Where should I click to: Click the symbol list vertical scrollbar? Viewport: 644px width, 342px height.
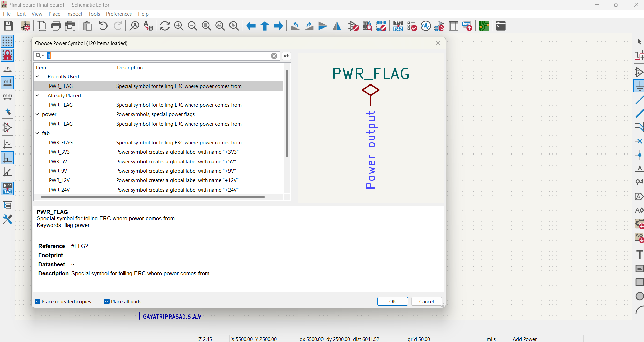coord(287,113)
